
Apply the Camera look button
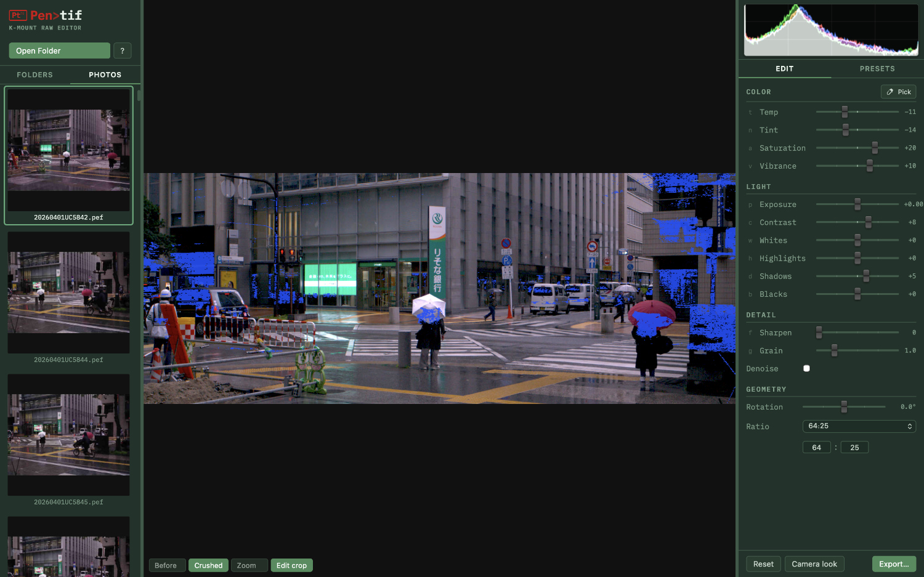[814, 564]
